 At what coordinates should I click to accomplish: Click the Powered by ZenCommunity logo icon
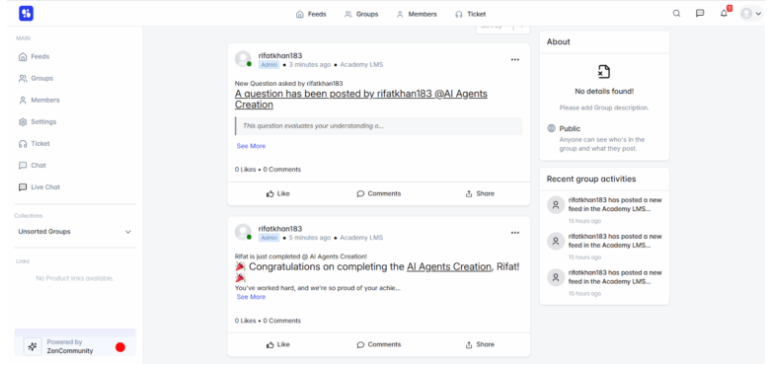point(33,346)
